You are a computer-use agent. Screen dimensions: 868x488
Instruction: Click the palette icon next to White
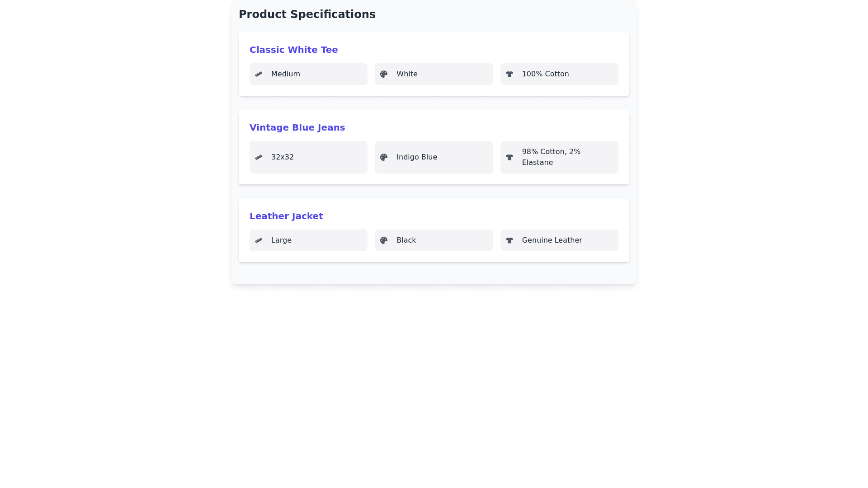point(384,74)
